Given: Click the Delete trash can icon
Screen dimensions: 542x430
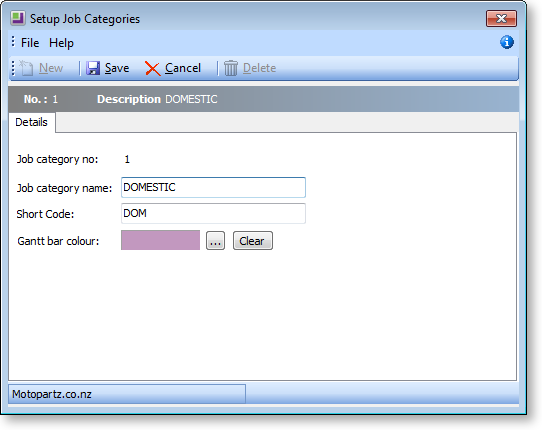Looking at the screenshot, I should (231, 68).
